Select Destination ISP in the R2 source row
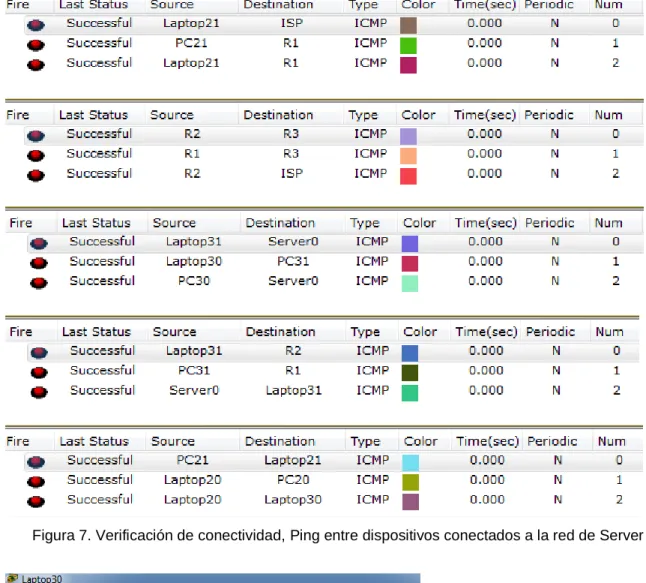This screenshot has height=583, width=646. (x=292, y=173)
